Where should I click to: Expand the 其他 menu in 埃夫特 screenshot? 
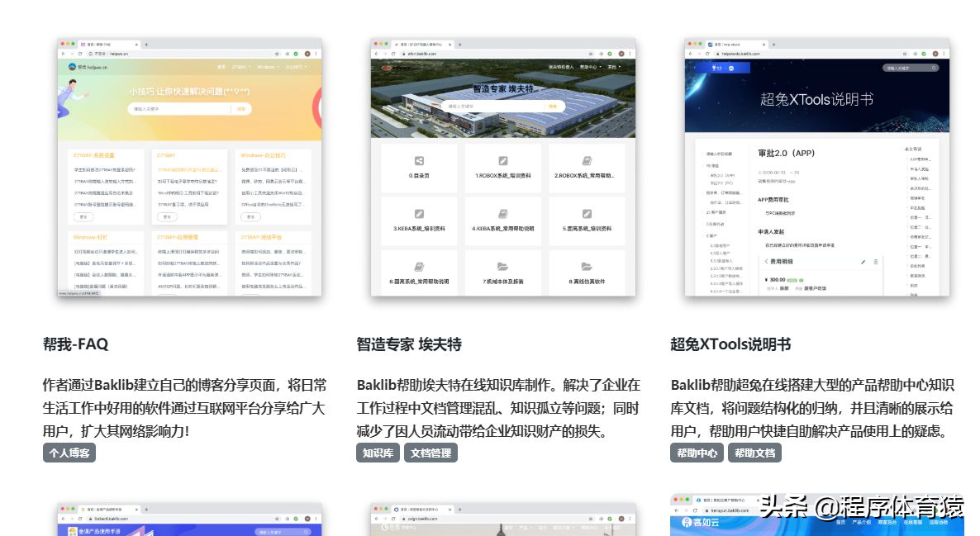click(x=615, y=67)
